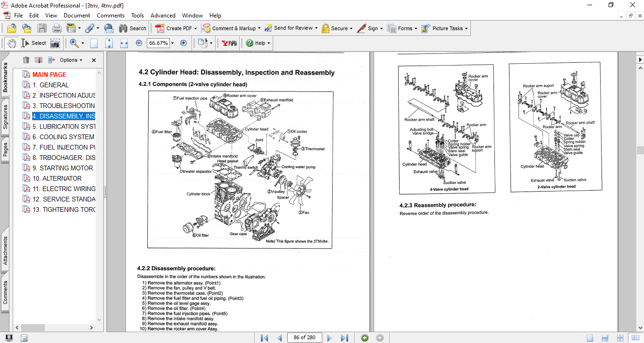Viewport: 644px width, 343px height.
Task: Click the Yahoo search toolbar icon
Action: coord(229,43)
